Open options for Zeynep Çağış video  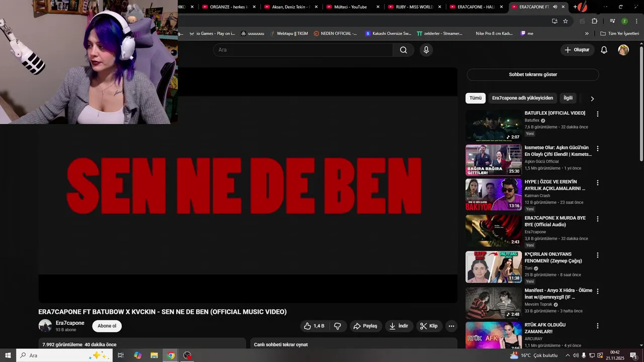[598, 255]
